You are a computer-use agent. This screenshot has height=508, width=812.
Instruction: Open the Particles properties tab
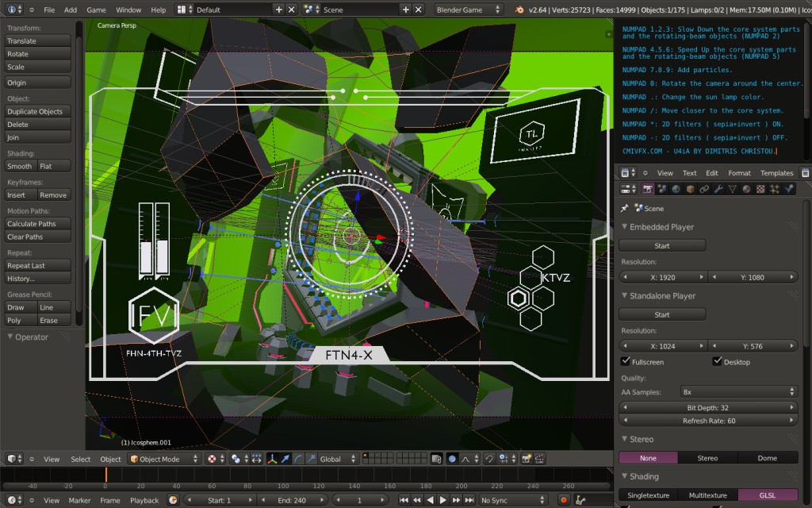775,188
